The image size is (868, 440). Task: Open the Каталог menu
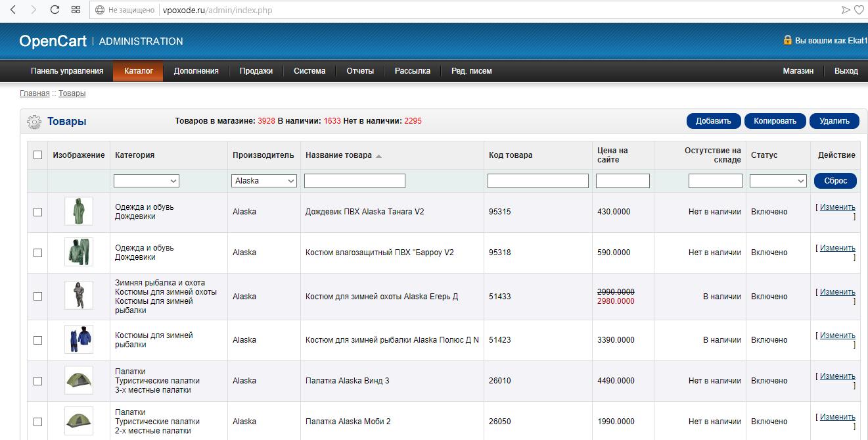(139, 71)
